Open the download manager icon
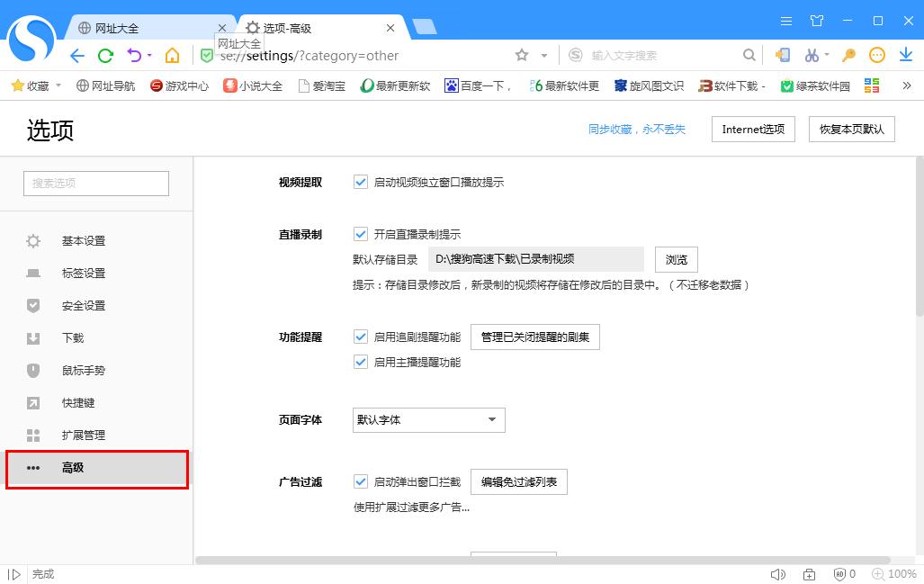The width and height of the screenshot is (924, 584). pos(905,55)
